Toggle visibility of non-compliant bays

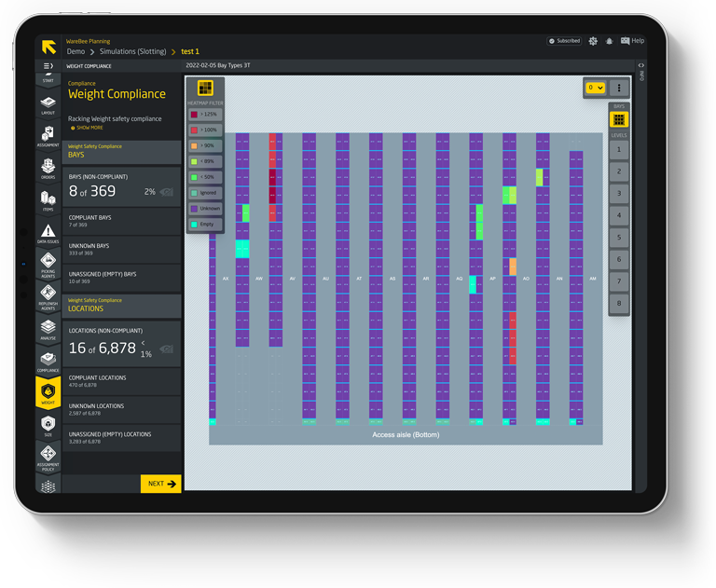[x=167, y=192]
